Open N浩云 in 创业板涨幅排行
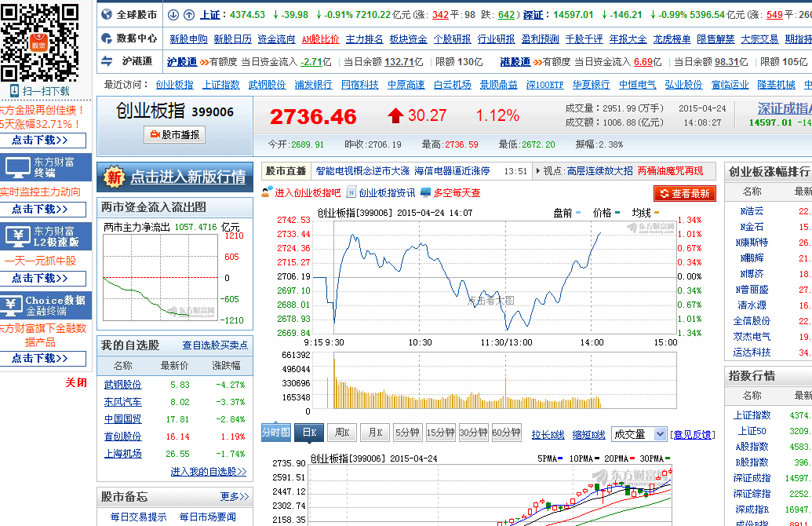Screen dimensions: 812x526 [752, 211]
